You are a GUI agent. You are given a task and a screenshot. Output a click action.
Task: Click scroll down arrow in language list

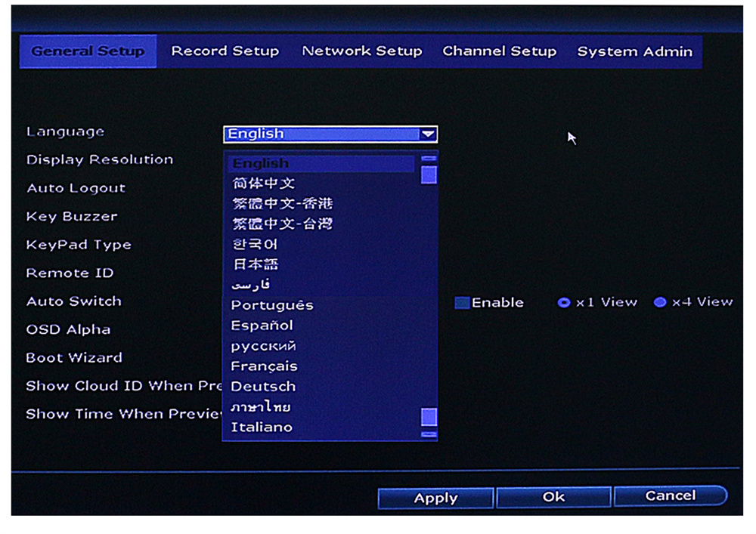(429, 434)
